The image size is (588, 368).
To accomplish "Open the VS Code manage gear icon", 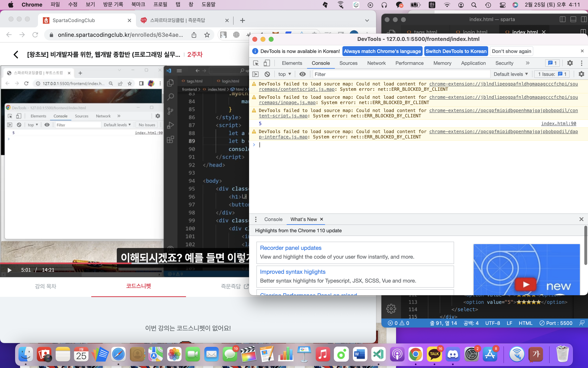I will coord(391,309).
